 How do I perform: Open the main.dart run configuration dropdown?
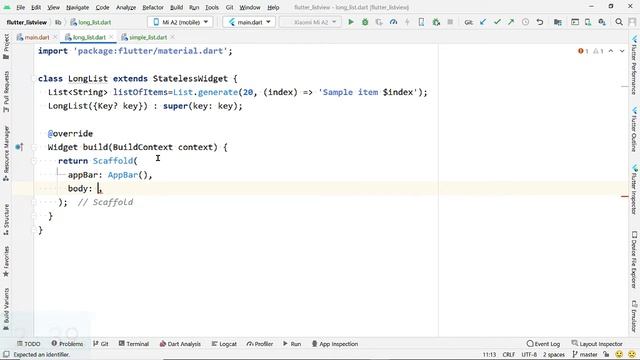249,22
